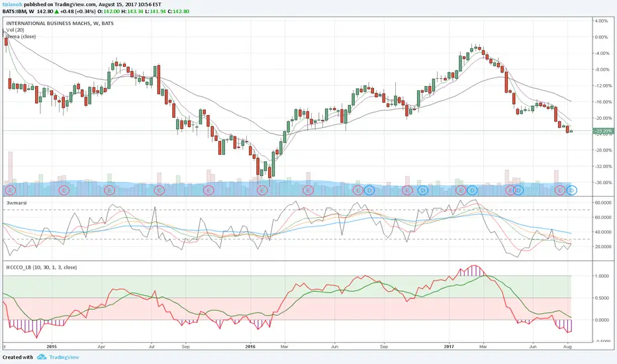Open the earnings E marker at January 2016
617x364 pixels.
[262, 191]
